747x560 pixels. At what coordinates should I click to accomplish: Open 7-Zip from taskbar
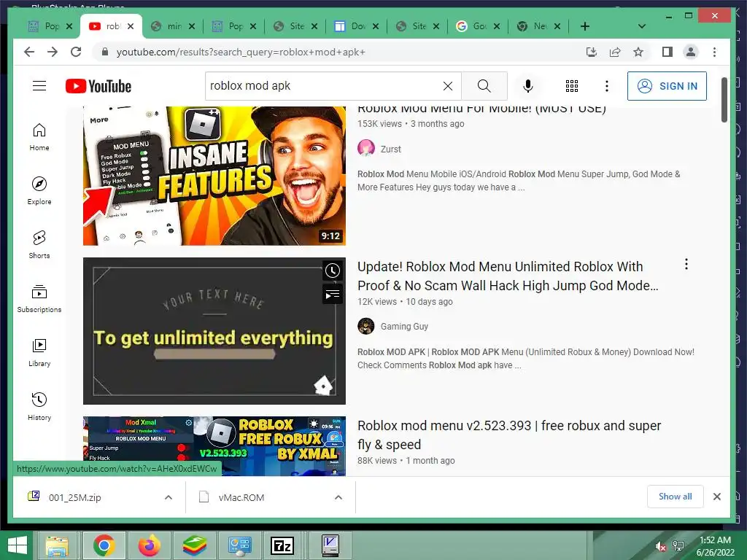coord(282,545)
